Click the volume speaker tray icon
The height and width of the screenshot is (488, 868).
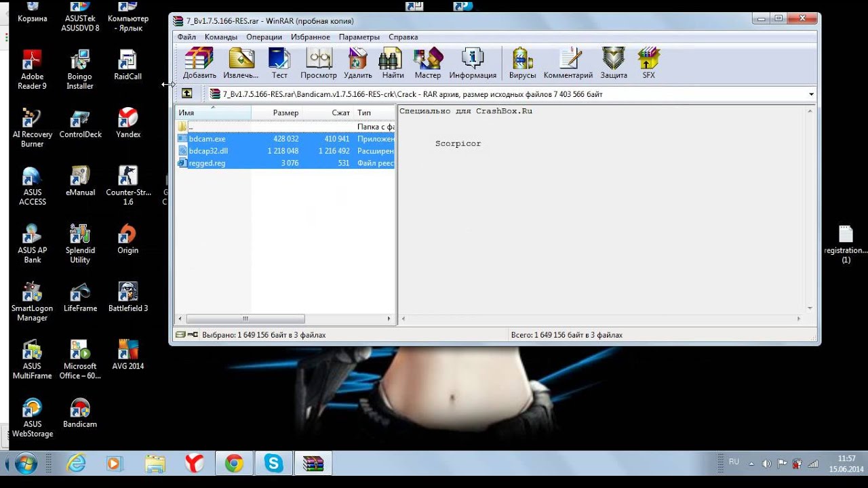pos(767,464)
